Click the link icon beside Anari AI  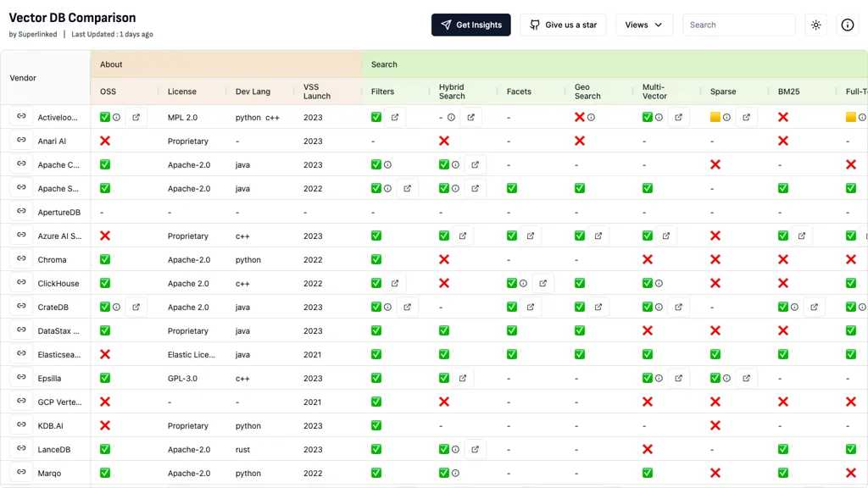(22, 141)
